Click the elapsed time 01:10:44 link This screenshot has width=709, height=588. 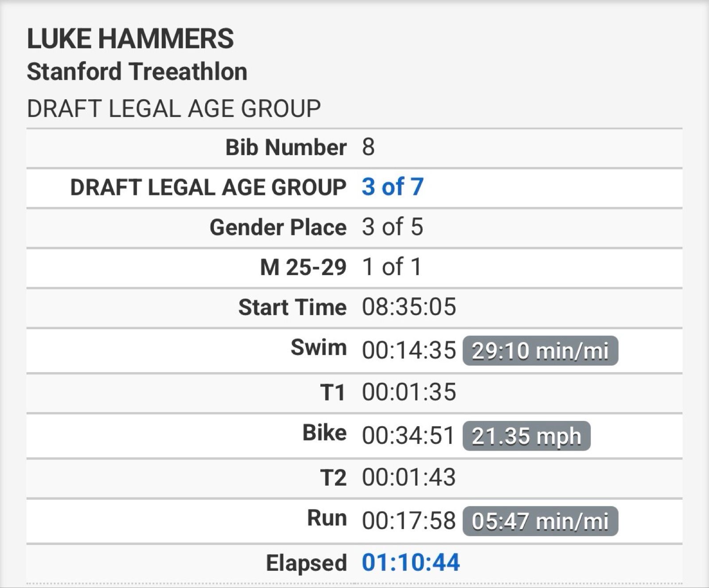pyautogui.click(x=411, y=563)
